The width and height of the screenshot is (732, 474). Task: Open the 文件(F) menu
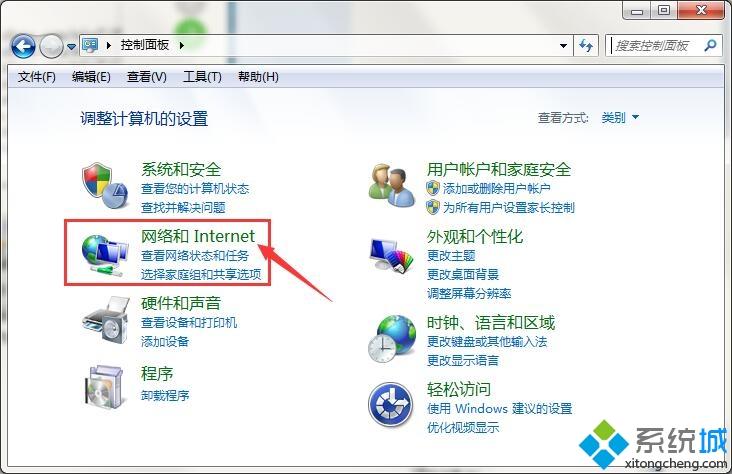(36, 77)
